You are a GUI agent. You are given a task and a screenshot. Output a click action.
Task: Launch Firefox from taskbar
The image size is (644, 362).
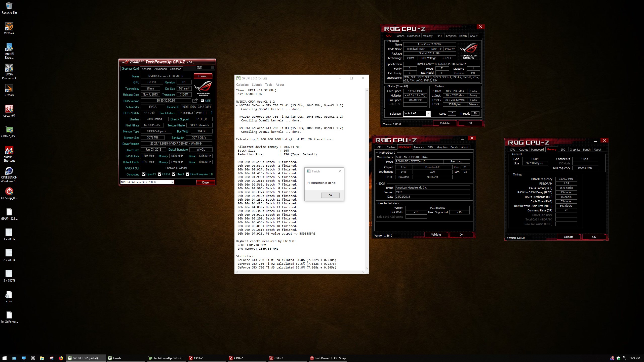coord(61,358)
